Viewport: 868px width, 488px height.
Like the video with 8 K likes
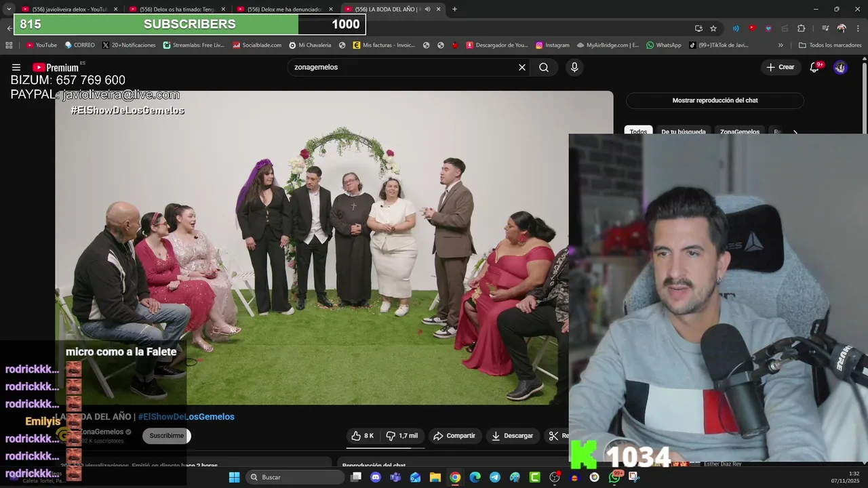[363, 436]
